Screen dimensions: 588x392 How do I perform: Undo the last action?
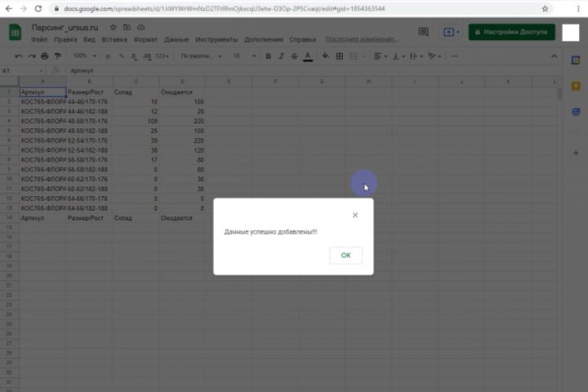pyautogui.click(x=18, y=56)
